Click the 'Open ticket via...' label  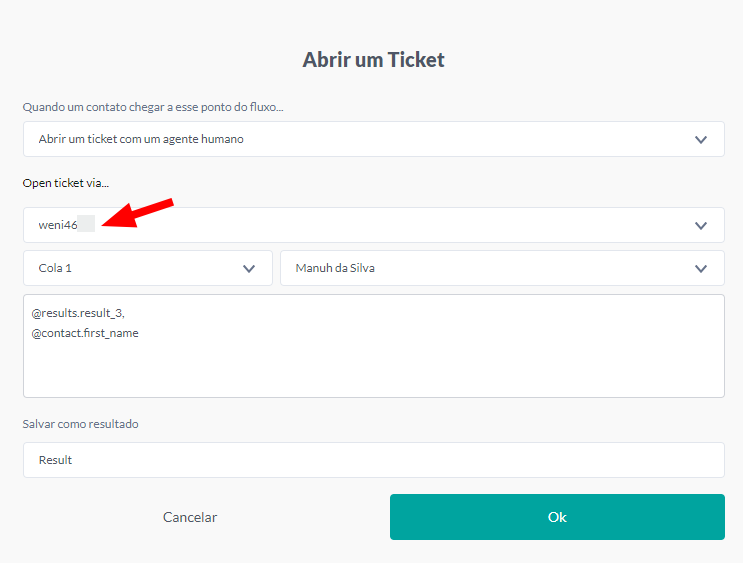pyautogui.click(x=66, y=183)
